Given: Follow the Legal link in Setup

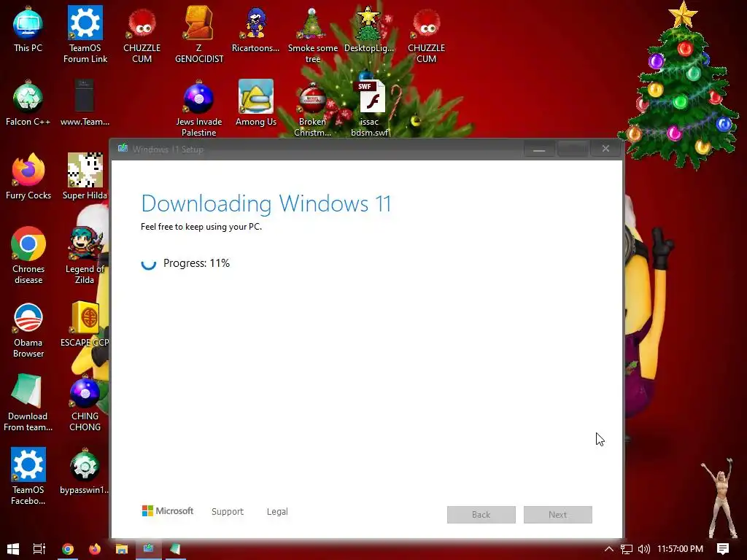Looking at the screenshot, I should [277, 511].
